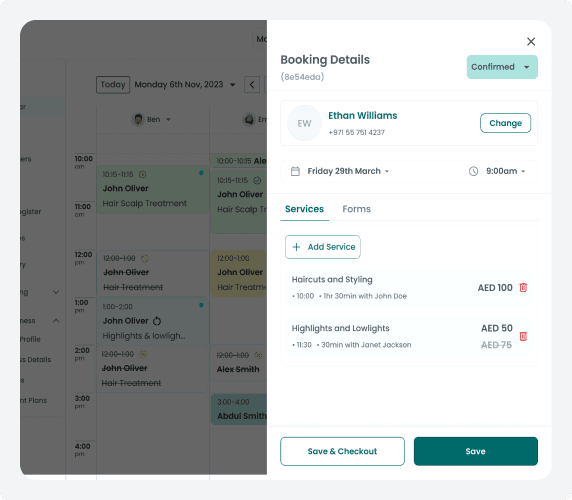Click the calendar icon beside booking date
This screenshot has width=572, height=500.
295,171
